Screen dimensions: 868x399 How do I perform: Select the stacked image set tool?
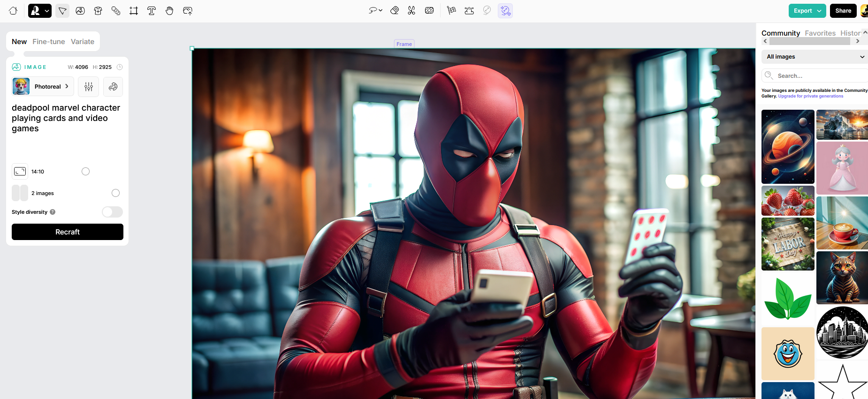116,11
